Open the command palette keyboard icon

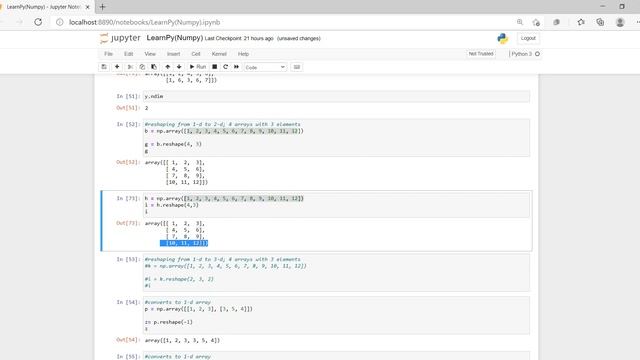tap(297, 67)
